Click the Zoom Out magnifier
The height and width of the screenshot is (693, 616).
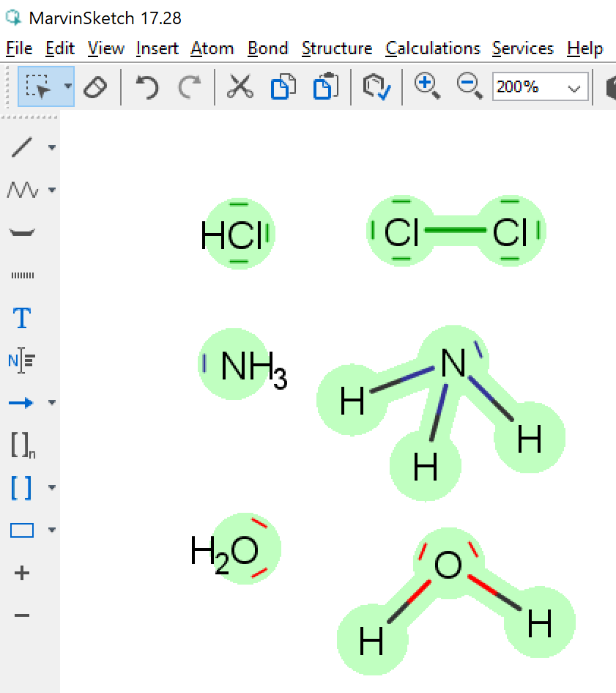point(469,86)
